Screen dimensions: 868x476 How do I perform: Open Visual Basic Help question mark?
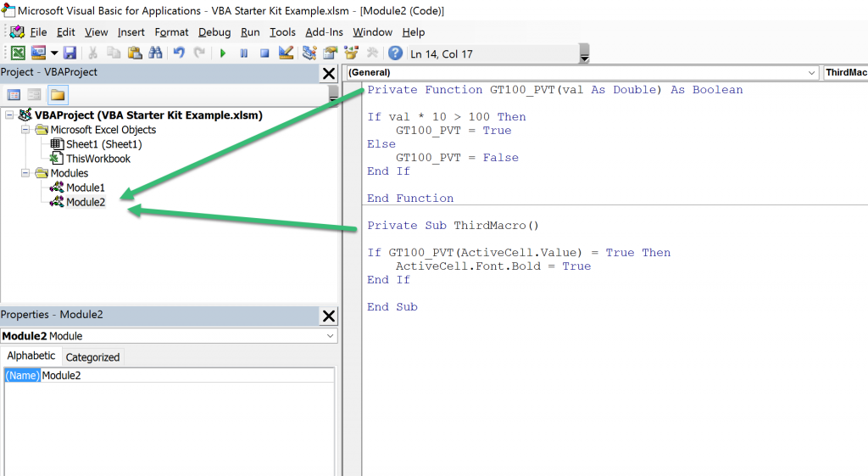(x=395, y=53)
